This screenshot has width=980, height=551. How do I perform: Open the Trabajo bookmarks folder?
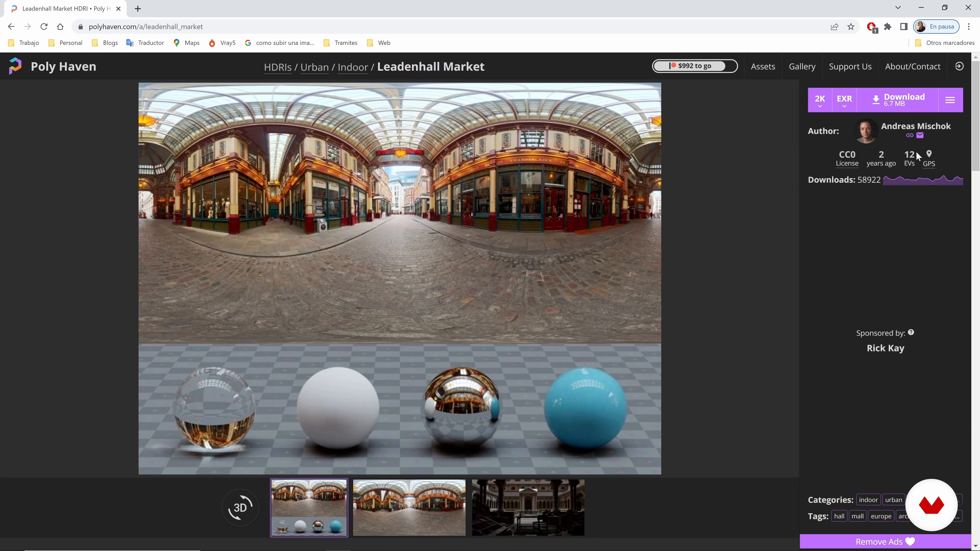(23, 43)
